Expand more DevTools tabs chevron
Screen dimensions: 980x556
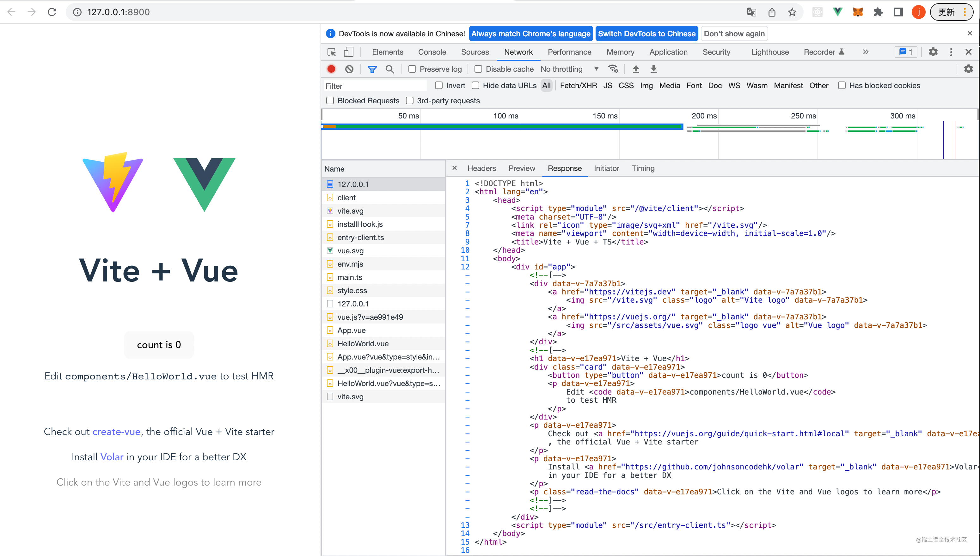[865, 52]
